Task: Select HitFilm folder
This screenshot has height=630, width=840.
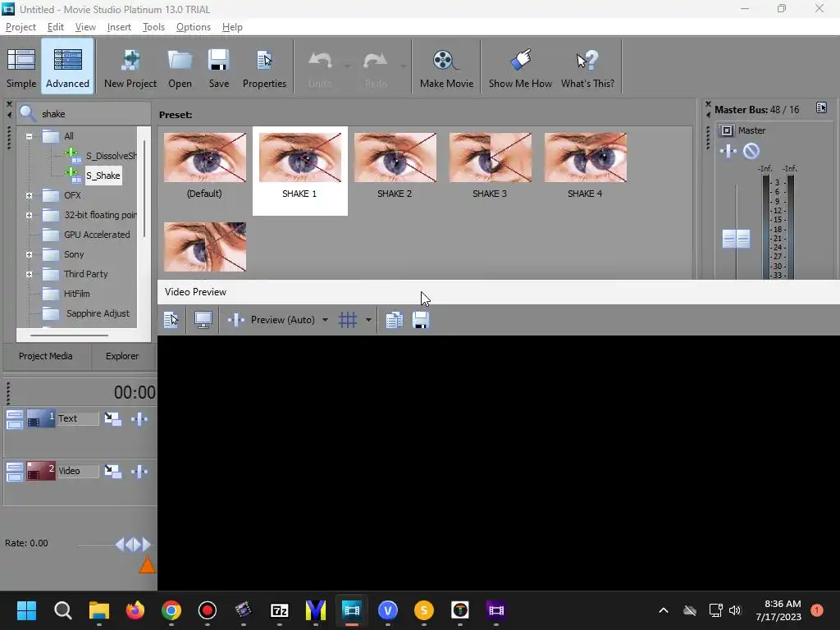Action: pyautogui.click(x=76, y=294)
